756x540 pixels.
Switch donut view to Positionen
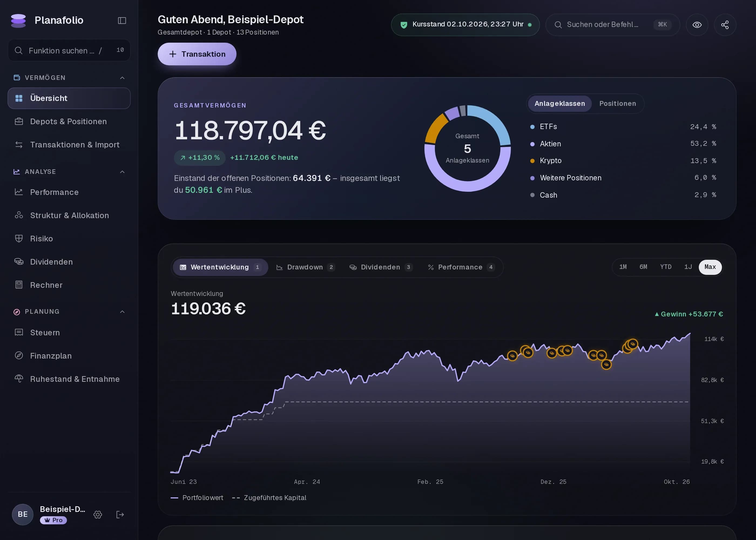(617, 103)
